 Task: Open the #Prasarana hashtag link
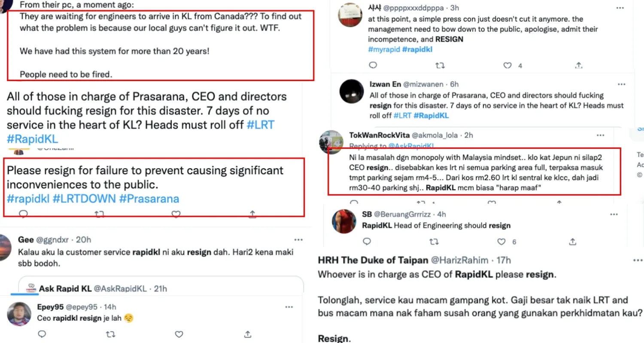click(149, 199)
